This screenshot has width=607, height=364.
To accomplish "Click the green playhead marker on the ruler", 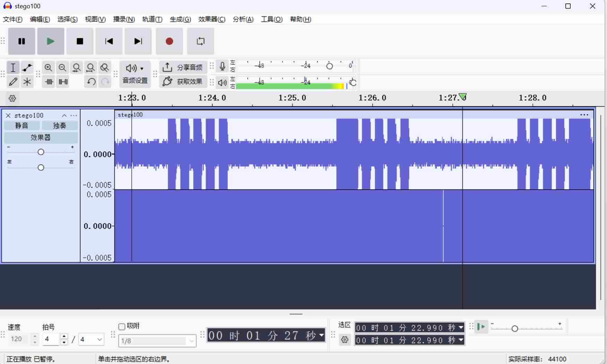I will 462,97.
